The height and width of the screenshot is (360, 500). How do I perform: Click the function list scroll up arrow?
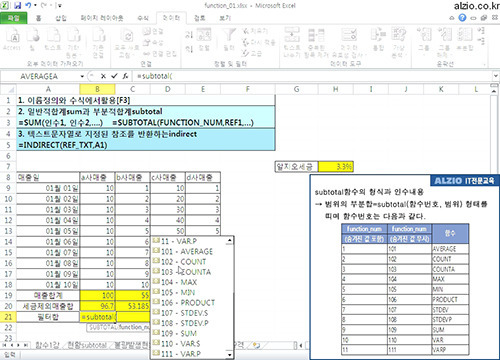[229, 240]
